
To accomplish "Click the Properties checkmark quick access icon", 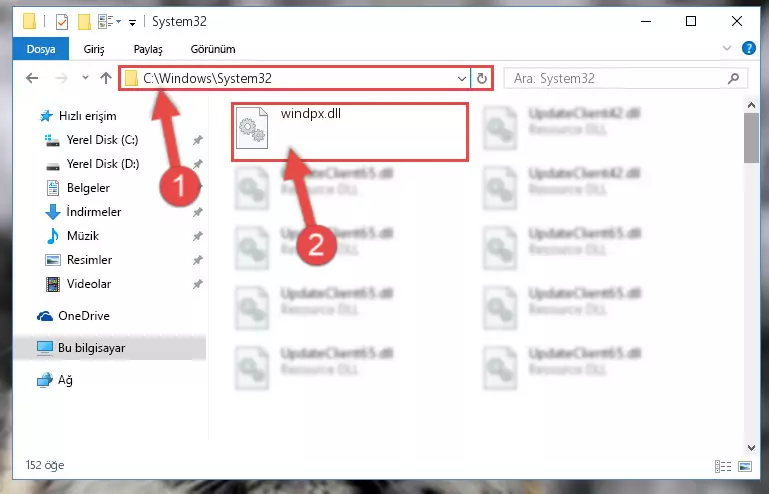I will point(62,22).
